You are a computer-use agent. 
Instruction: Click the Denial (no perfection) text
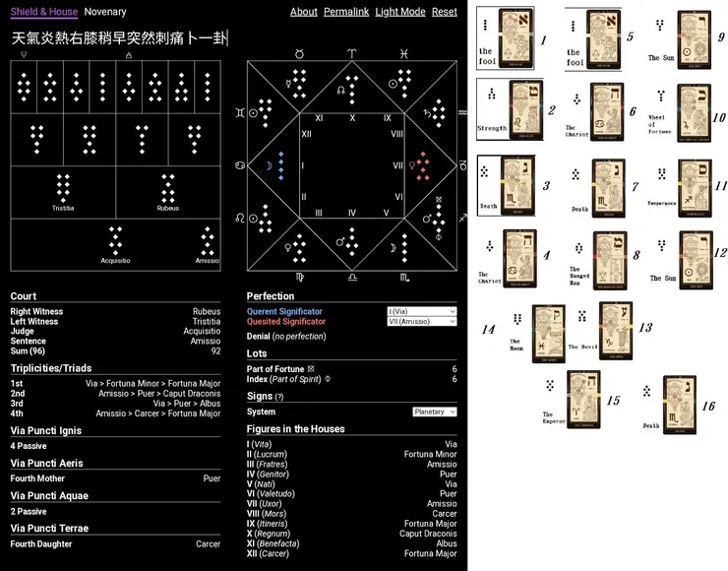coord(286,337)
